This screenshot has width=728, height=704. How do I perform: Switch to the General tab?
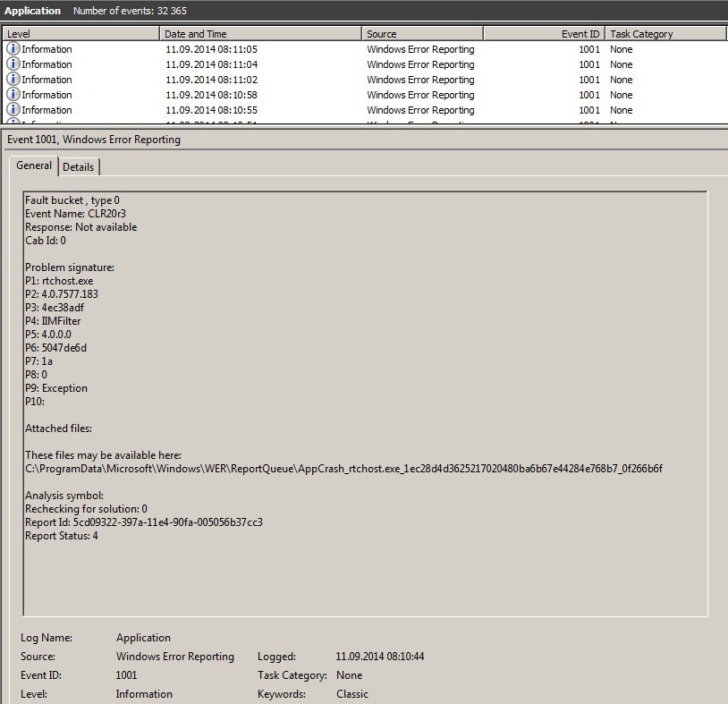coord(34,165)
